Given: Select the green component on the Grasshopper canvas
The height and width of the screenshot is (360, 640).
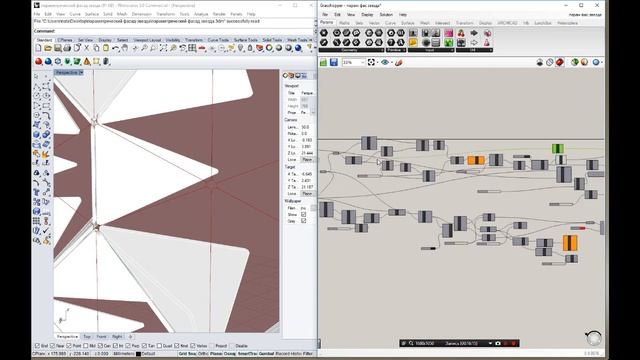Looking at the screenshot, I should (x=558, y=149).
